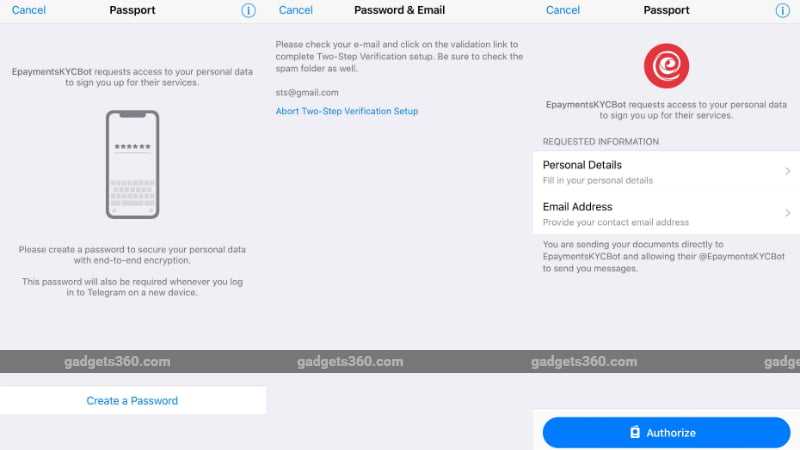The width and height of the screenshot is (800, 450).
Task: Open the Email Address row
Action: (666, 213)
